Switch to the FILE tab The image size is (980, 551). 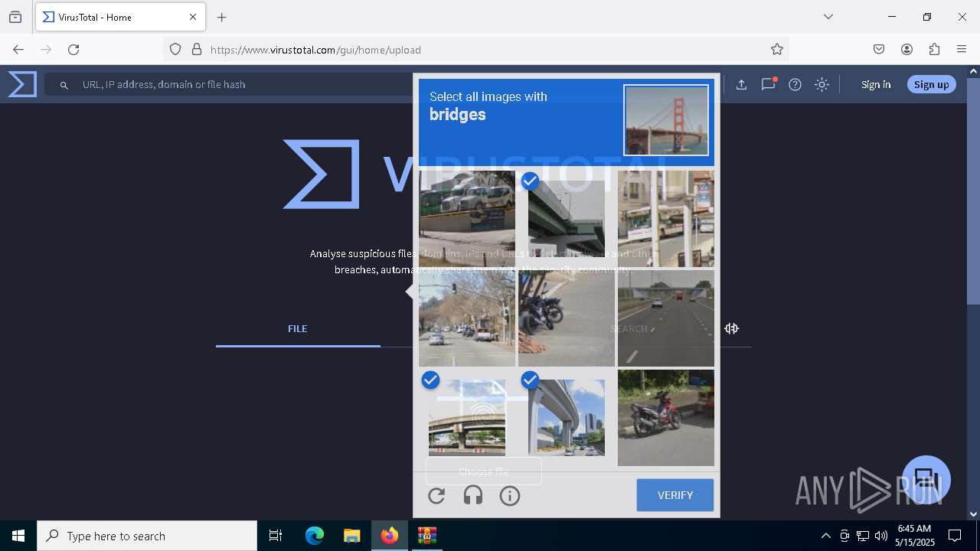[x=298, y=328]
